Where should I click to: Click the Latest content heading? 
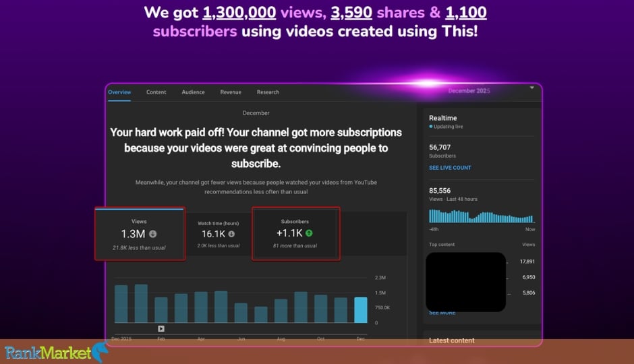coord(451,340)
